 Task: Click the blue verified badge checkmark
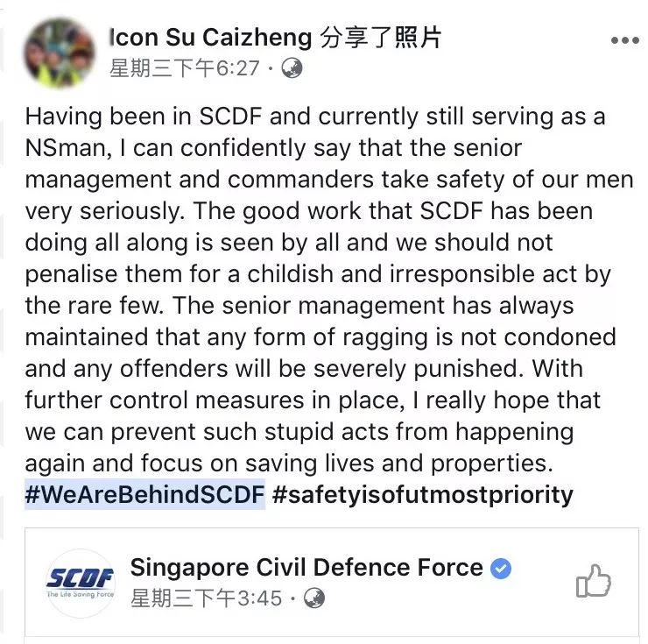[x=501, y=569]
